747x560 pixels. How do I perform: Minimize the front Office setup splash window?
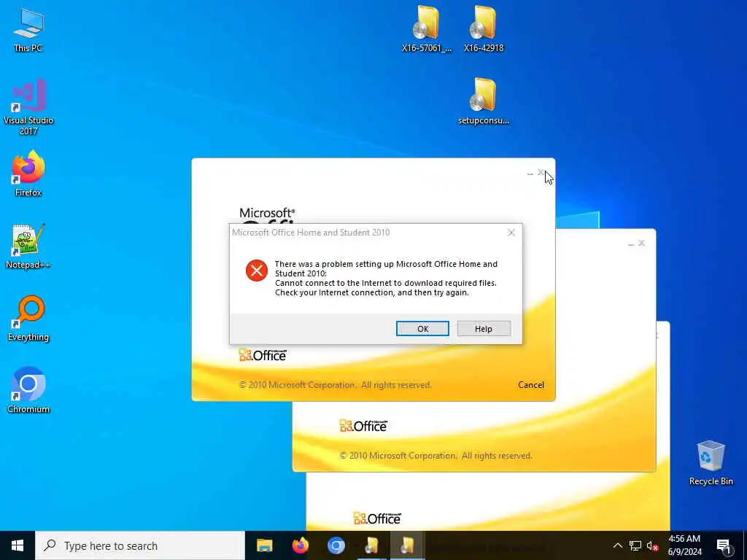point(530,174)
